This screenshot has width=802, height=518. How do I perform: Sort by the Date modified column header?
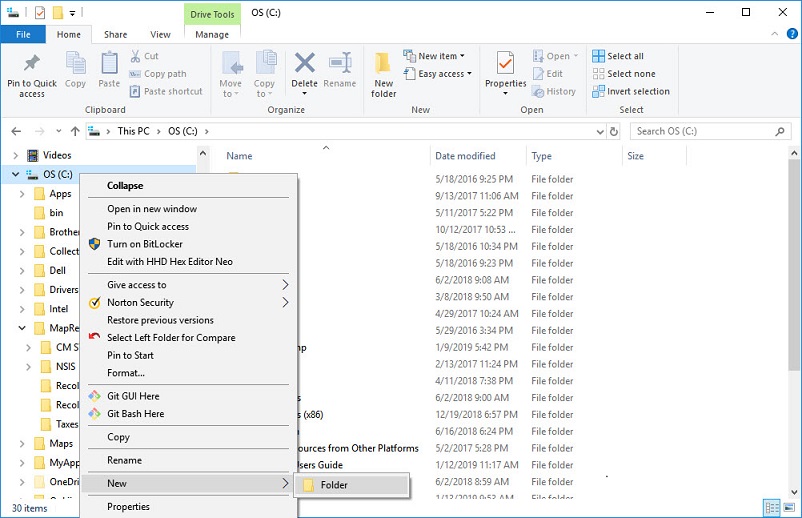465,156
